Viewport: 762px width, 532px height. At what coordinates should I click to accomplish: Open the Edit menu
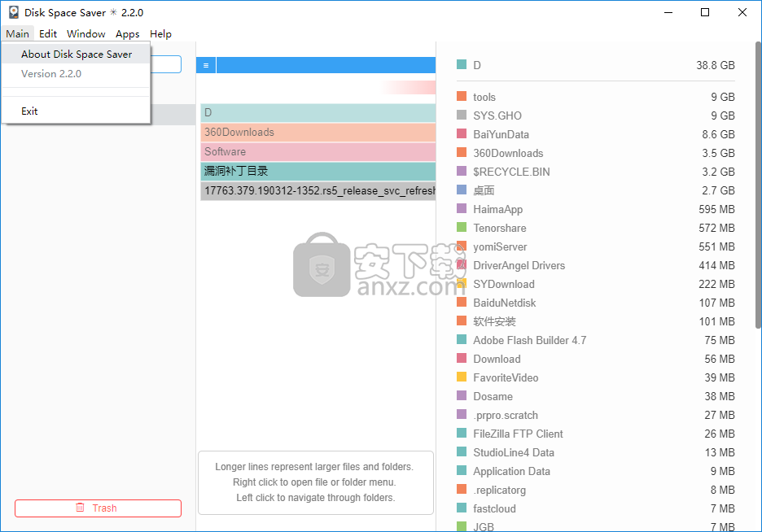(47, 33)
